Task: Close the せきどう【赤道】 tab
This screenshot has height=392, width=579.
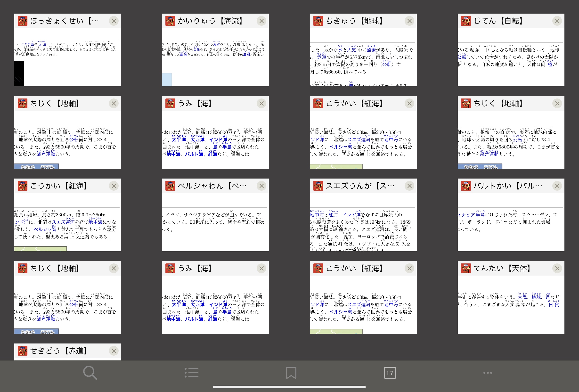Action: 114,351
